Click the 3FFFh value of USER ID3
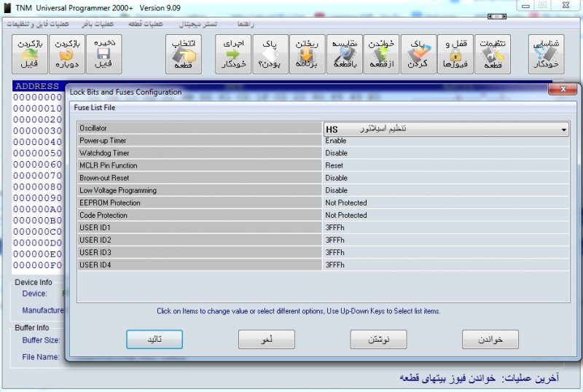583x392 pixels. tap(335, 253)
